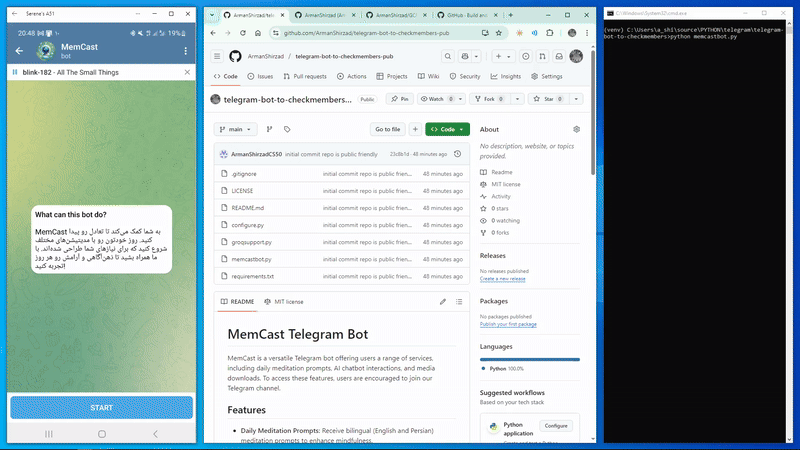Open commit history clock icon
Screen dimensions: 800x450
point(458,154)
